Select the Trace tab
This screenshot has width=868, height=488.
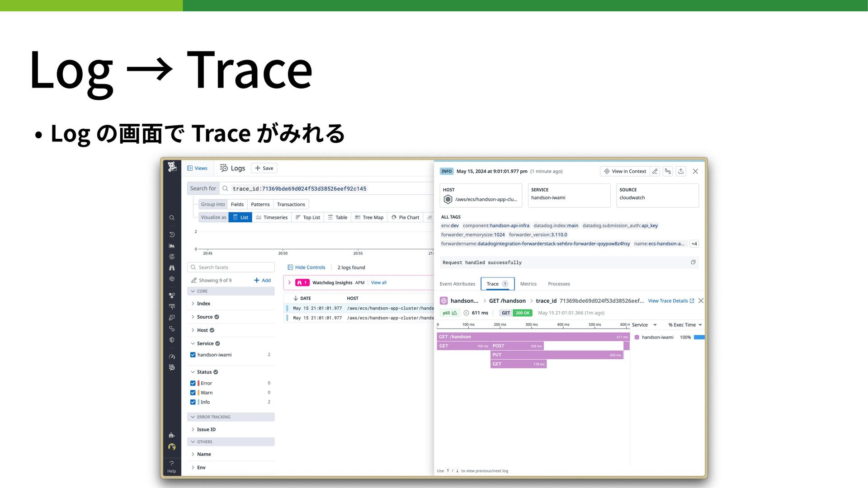tap(497, 284)
